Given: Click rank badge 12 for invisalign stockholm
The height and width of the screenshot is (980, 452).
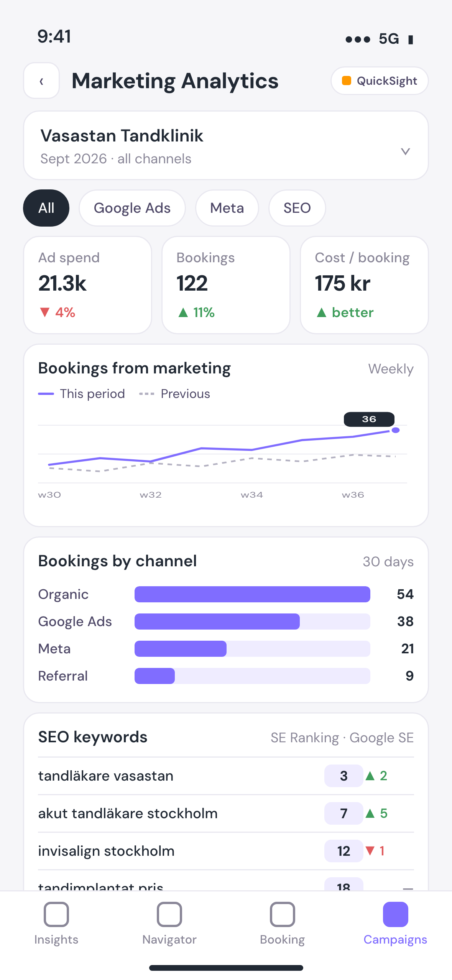Looking at the screenshot, I should click(x=344, y=851).
